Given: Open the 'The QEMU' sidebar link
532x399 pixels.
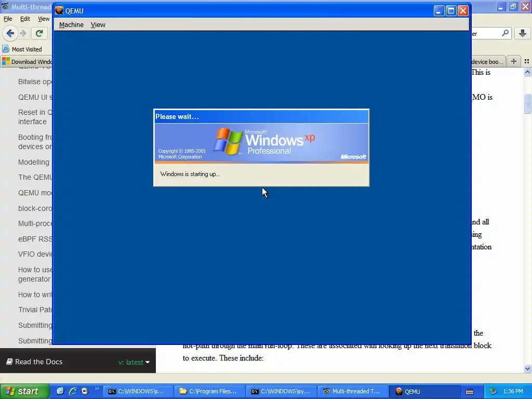Looking at the screenshot, I should point(35,177).
